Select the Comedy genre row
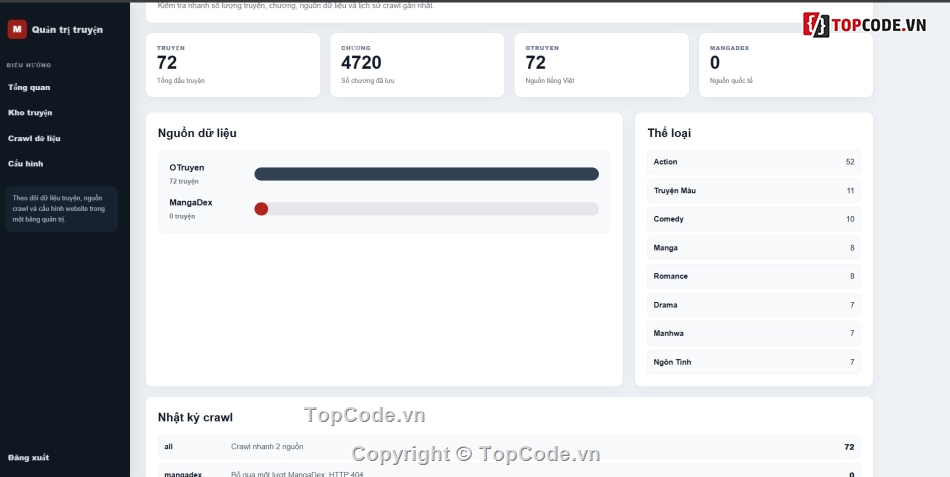The height and width of the screenshot is (477, 950). [754, 219]
